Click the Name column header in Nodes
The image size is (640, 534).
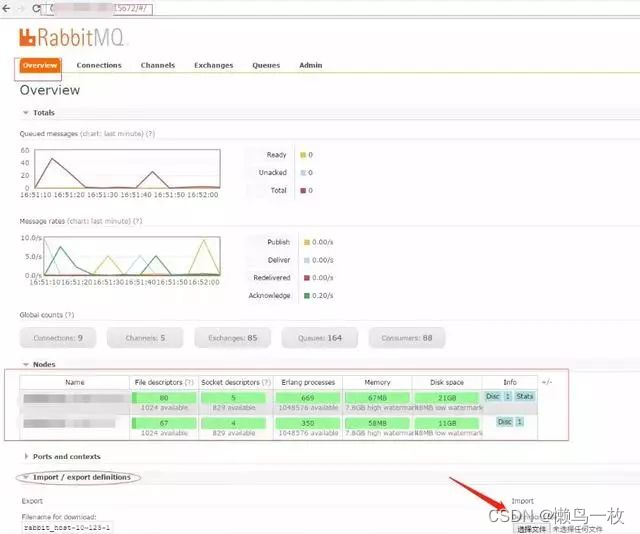pos(75,383)
